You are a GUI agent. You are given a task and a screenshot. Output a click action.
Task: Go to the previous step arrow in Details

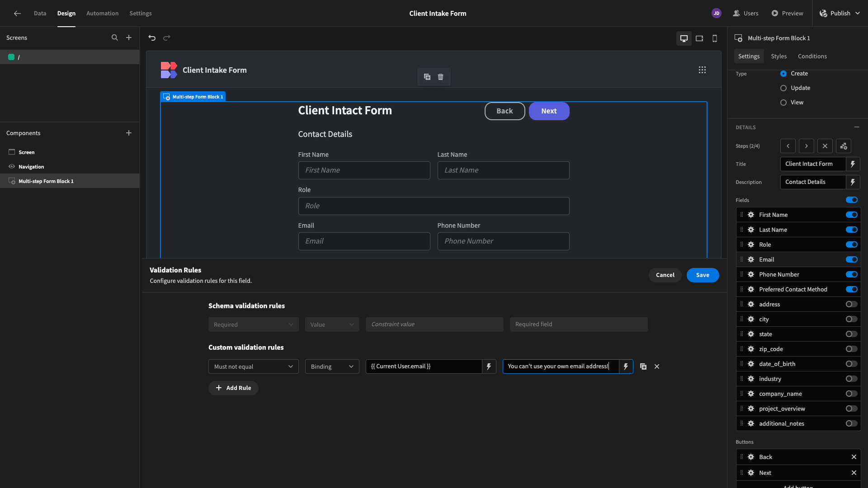(x=788, y=146)
